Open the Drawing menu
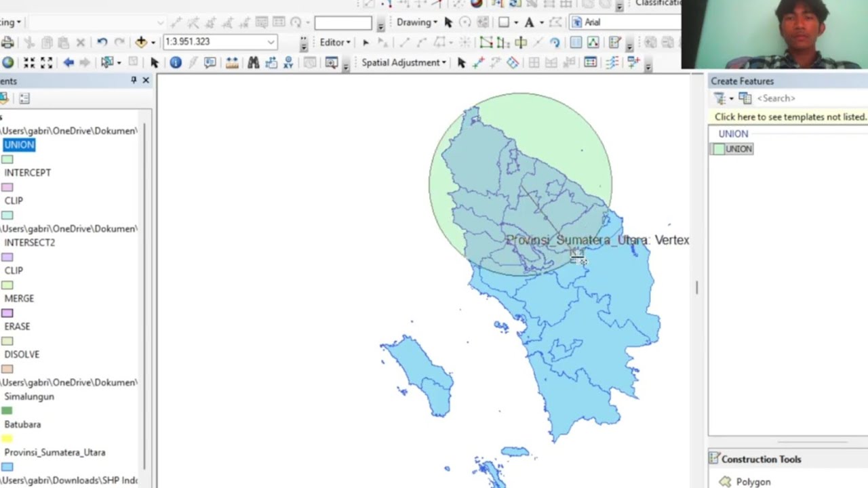 (417, 22)
